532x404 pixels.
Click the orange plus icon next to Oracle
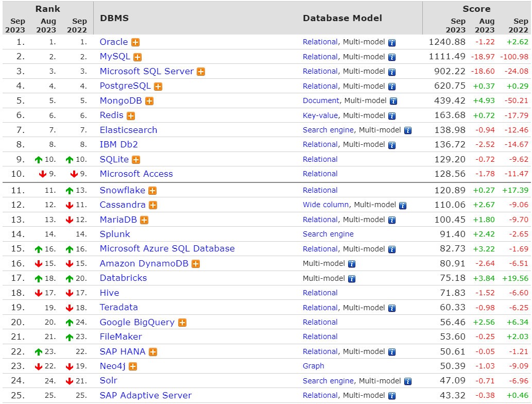(135, 42)
